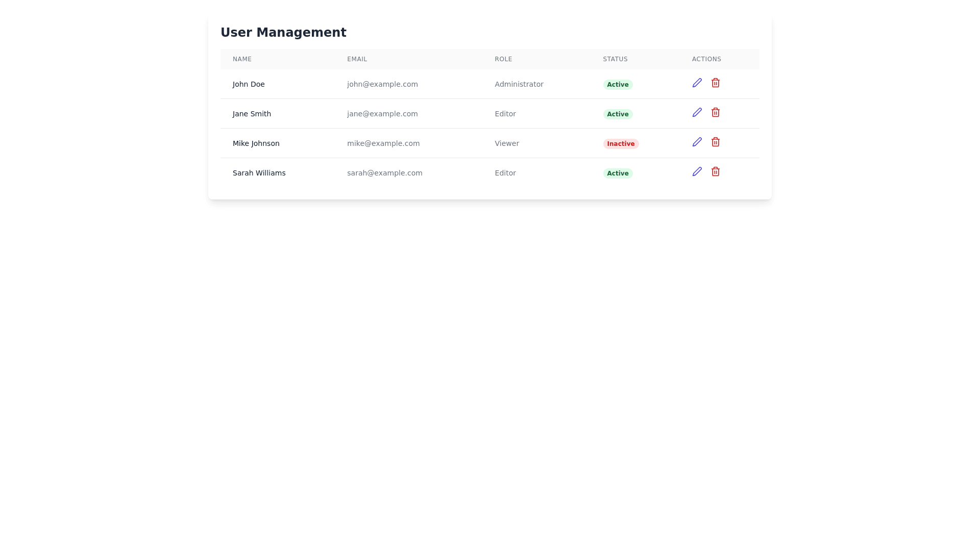Click mike@example.com email address

pyautogui.click(x=383, y=143)
